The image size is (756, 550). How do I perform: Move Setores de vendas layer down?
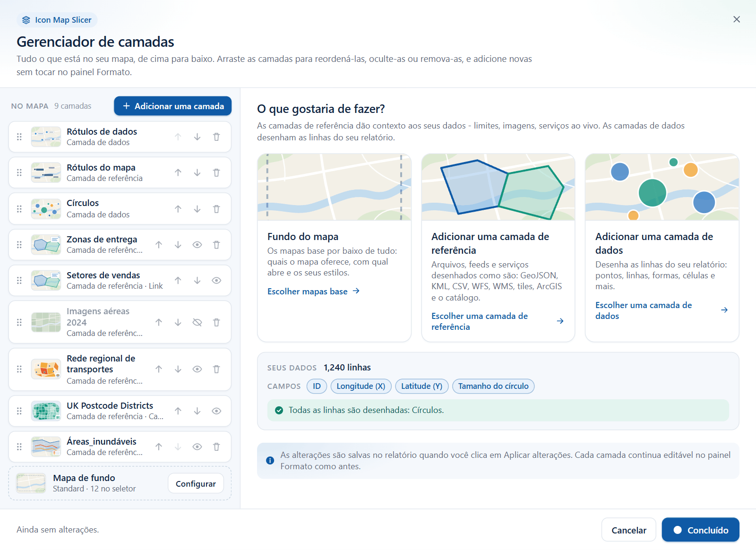(197, 281)
